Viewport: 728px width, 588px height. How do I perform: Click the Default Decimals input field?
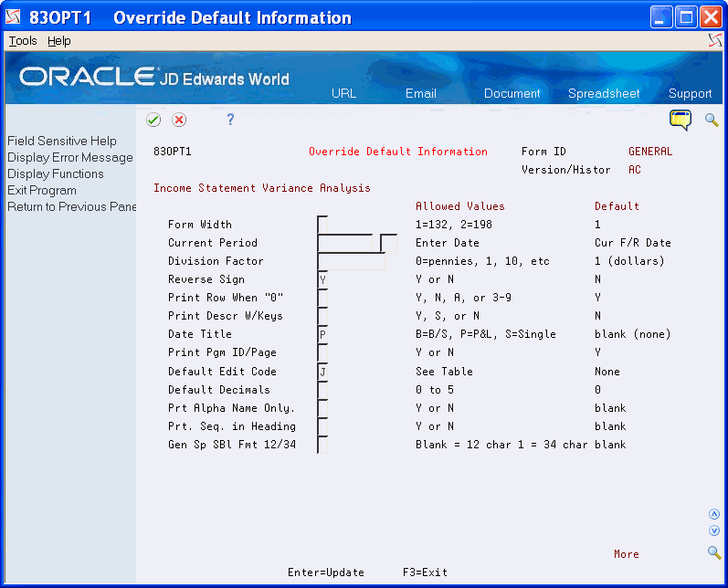322,390
